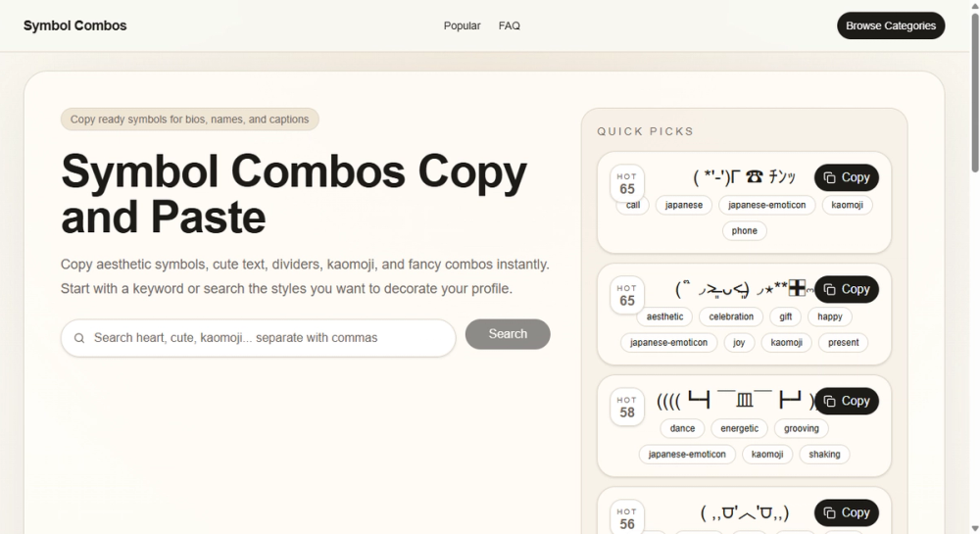Click the Browse Categories button

click(x=891, y=25)
